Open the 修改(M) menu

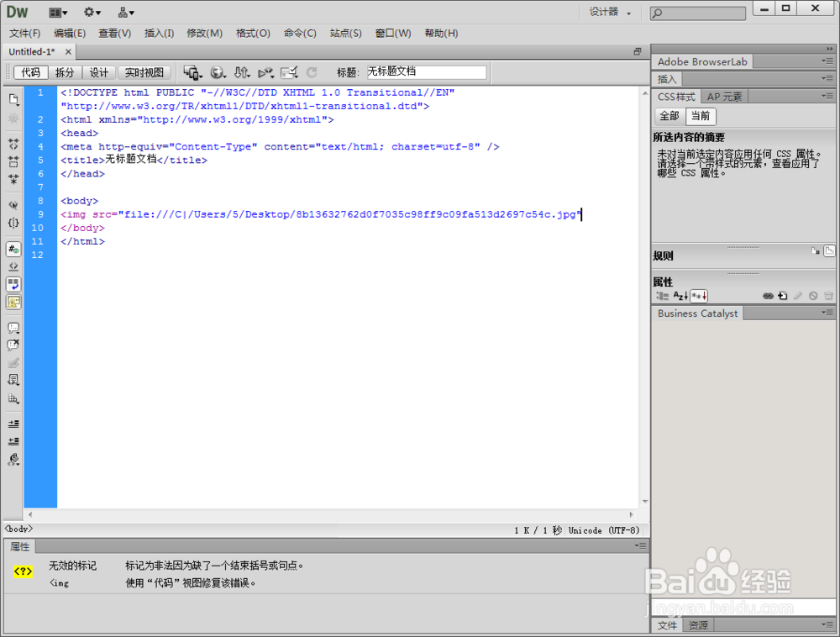pyautogui.click(x=205, y=34)
